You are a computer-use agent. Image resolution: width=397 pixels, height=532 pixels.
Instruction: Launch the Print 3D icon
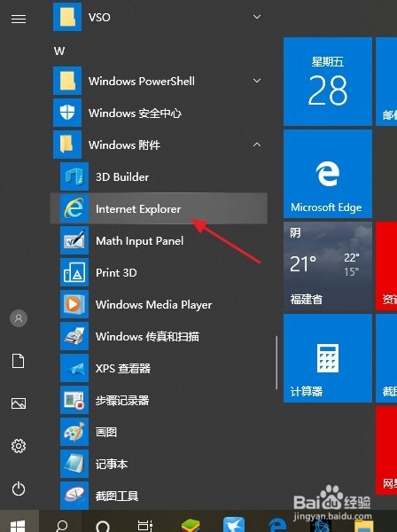click(74, 272)
